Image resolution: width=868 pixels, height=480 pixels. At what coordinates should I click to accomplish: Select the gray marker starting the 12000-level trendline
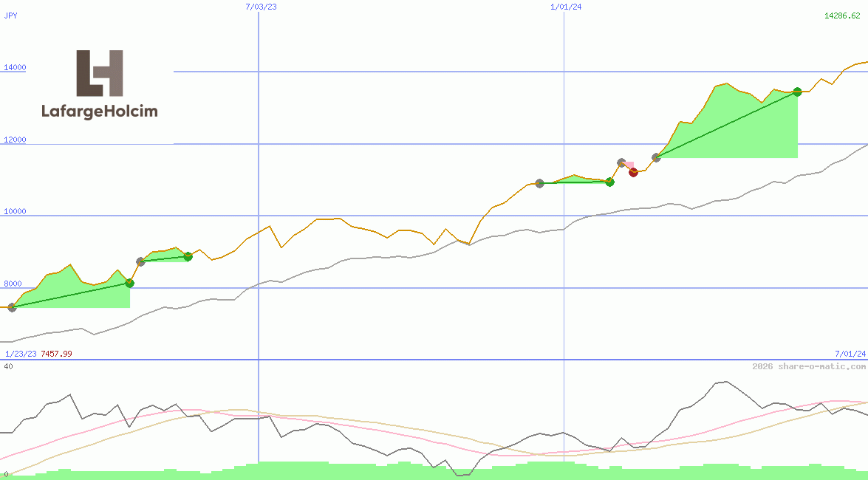pyautogui.click(x=657, y=157)
